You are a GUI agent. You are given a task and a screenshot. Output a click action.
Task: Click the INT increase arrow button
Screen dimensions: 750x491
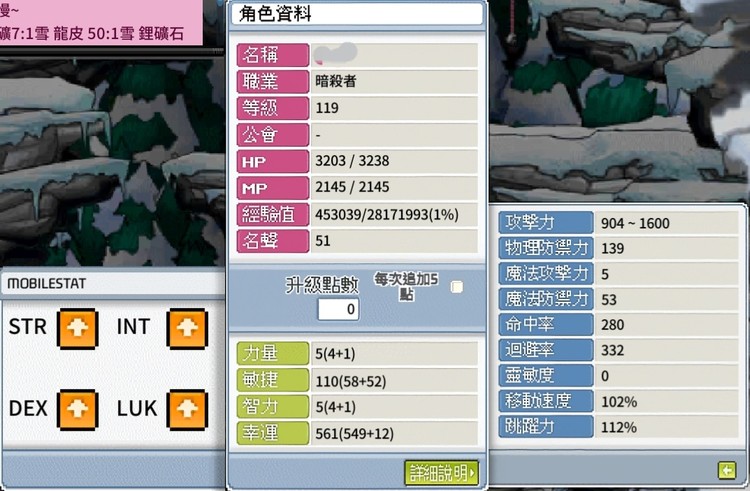(187, 328)
